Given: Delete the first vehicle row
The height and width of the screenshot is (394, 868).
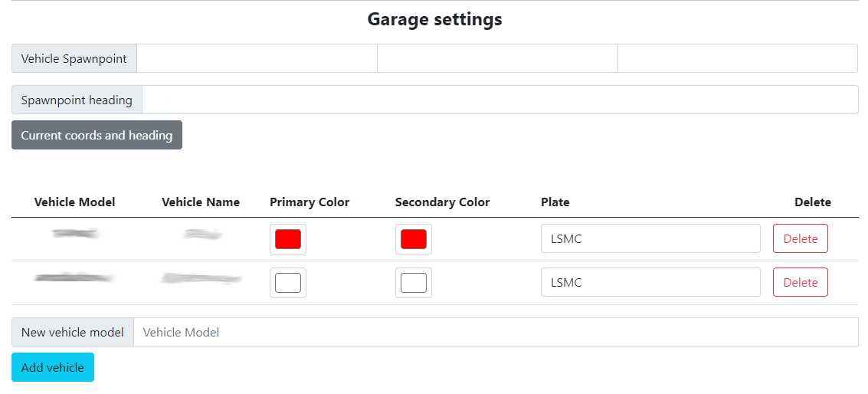Looking at the screenshot, I should tap(800, 238).
